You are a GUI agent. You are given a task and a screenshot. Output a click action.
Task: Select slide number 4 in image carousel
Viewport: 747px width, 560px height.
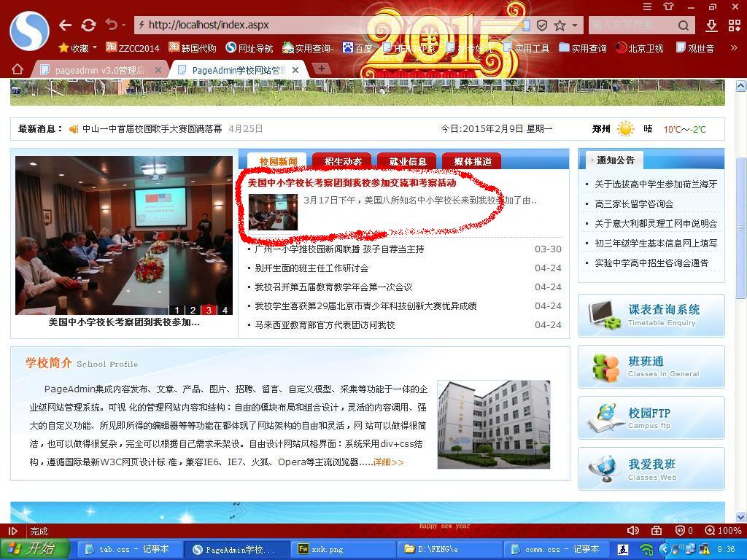point(225,310)
